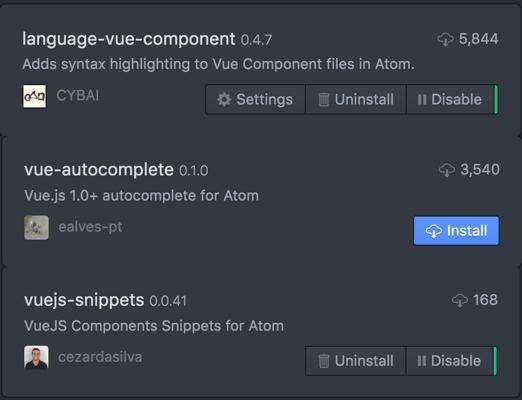Click the gear icon in Settings button
Viewport: 522px width, 400px height.
point(224,99)
